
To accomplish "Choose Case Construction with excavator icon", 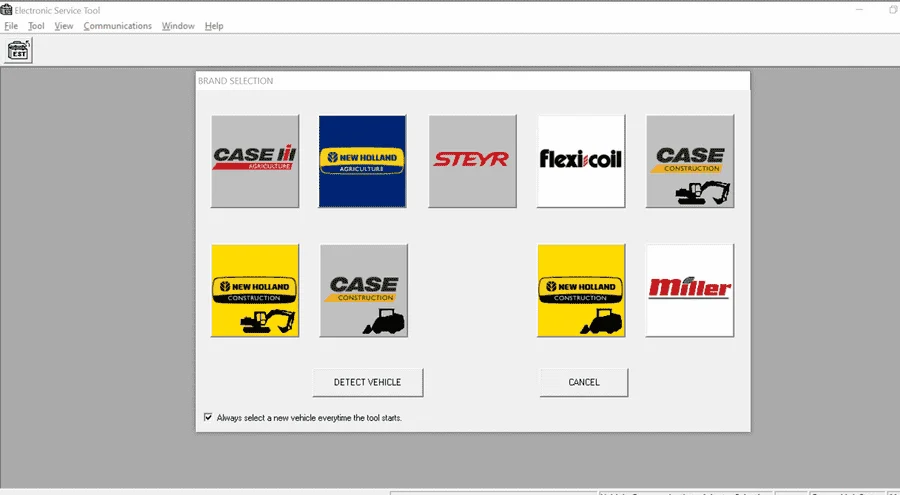I will click(690, 161).
